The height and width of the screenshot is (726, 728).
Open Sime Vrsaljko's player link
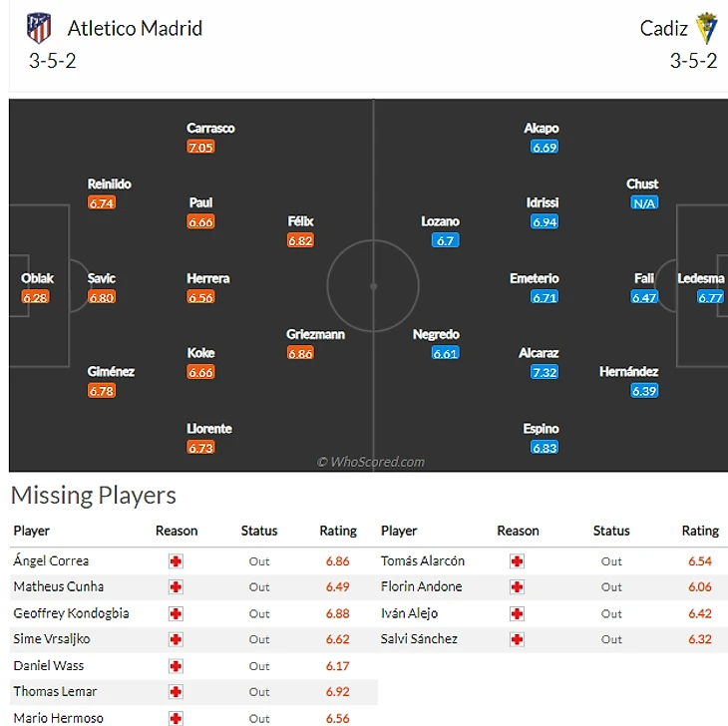[55, 639]
